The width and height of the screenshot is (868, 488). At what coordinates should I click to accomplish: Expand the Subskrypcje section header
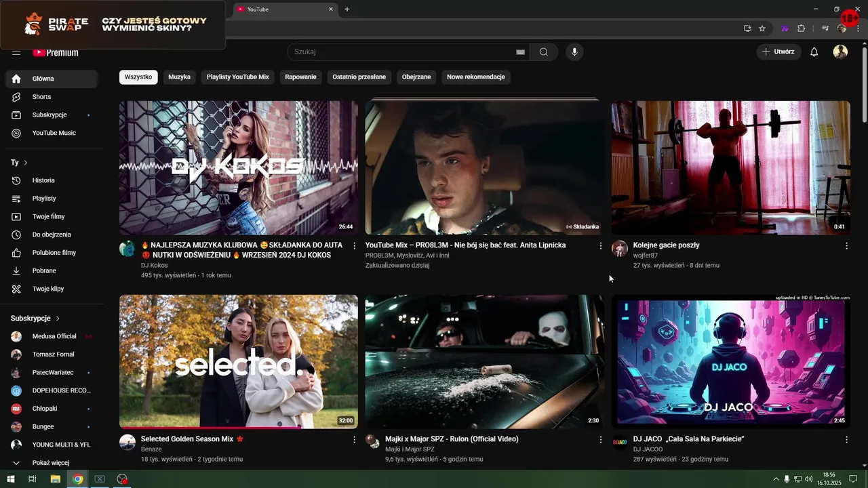(35, 318)
